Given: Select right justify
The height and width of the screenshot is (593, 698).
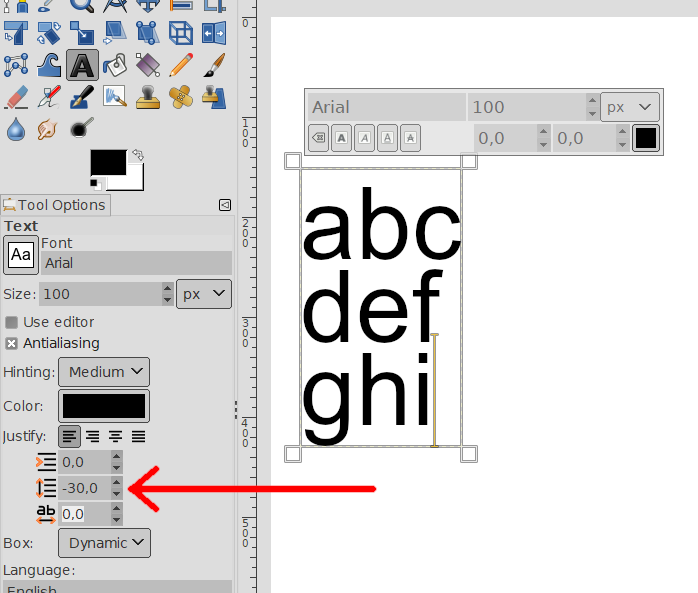Looking at the screenshot, I should coord(93,436).
